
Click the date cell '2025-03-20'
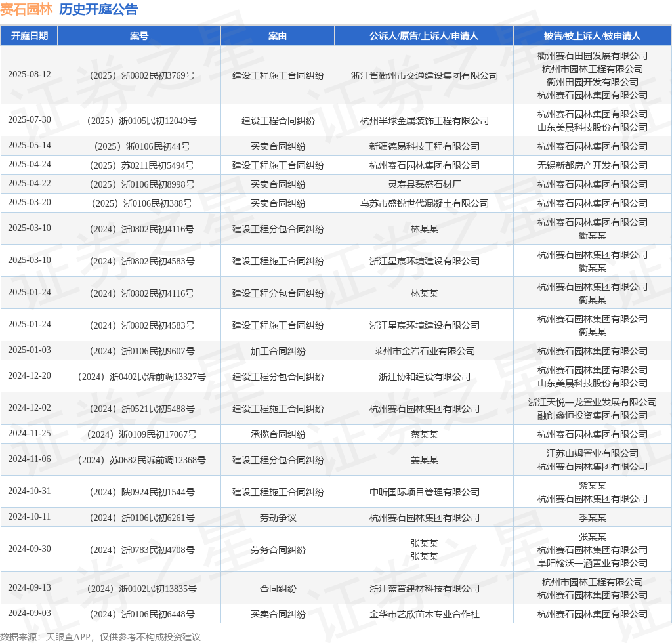tap(29, 202)
